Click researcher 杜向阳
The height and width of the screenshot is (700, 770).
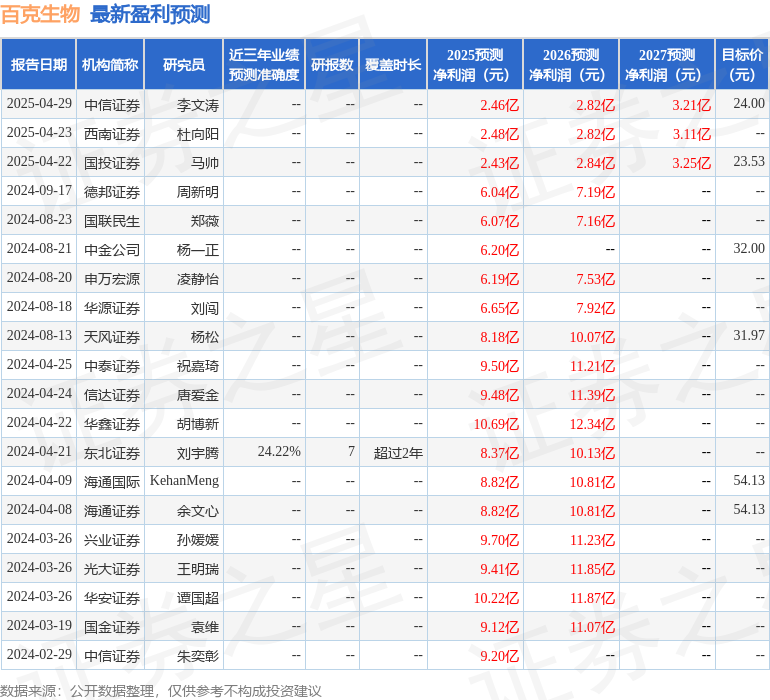[x=198, y=134]
